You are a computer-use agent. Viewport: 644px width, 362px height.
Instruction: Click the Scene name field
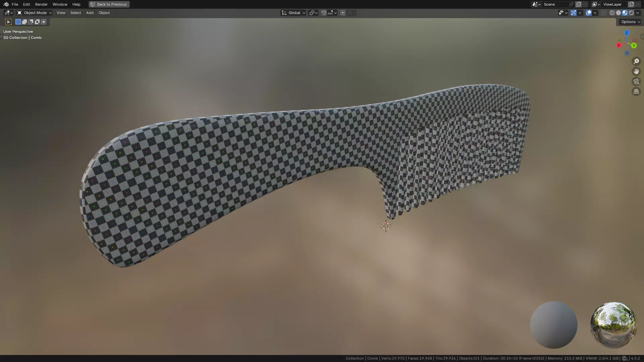pos(555,4)
